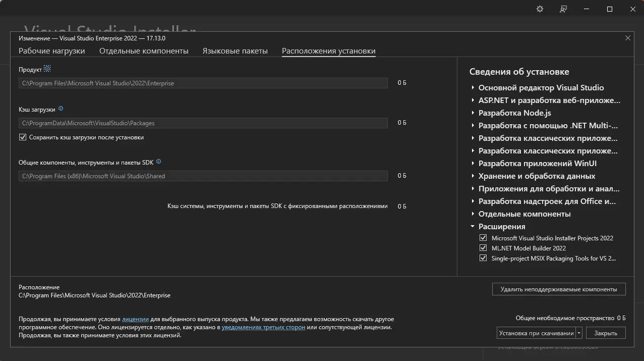Uncheck ML.NET Model Builder 2022 extension
The height and width of the screenshot is (361, 644).
pos(483,248)
